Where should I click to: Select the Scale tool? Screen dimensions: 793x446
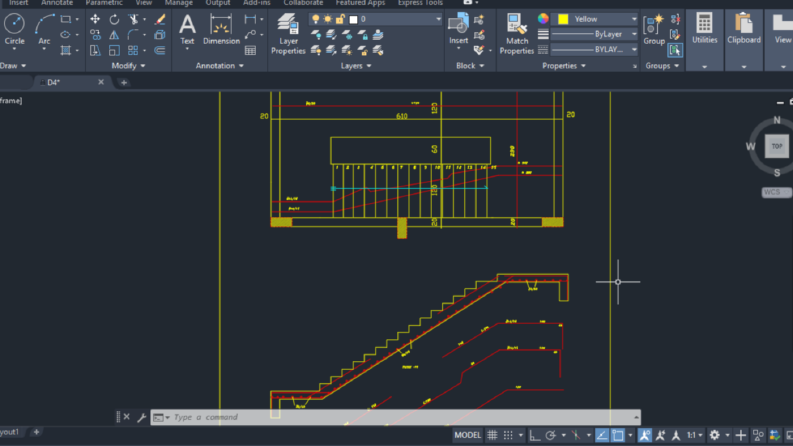114,51
